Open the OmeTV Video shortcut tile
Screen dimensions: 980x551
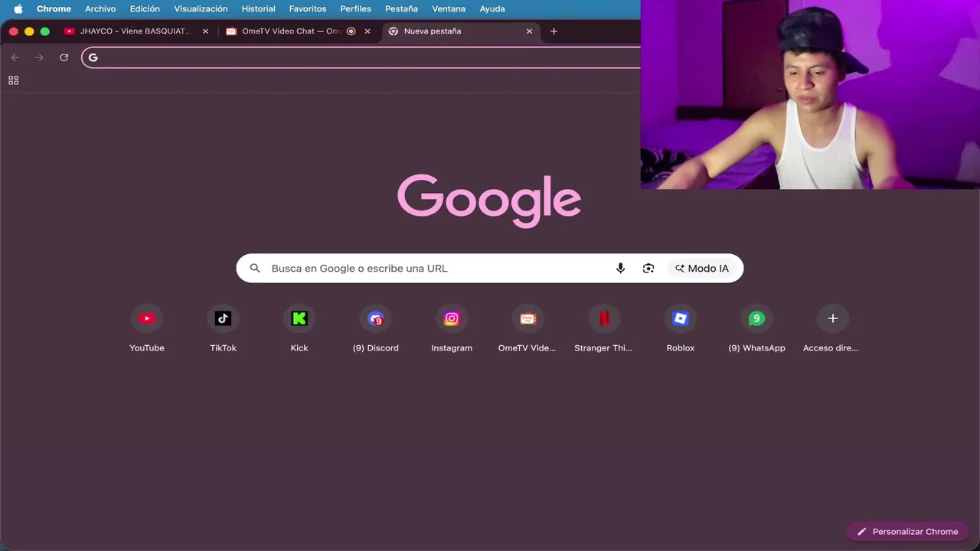pyautogui.click(x=528, y=330)
